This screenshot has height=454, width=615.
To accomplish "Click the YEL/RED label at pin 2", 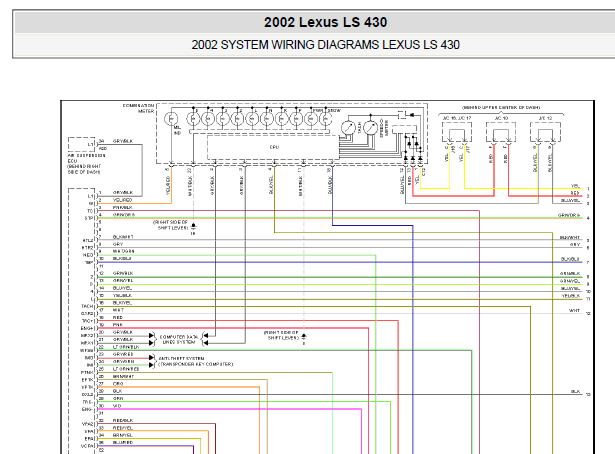I will point(123,200).
